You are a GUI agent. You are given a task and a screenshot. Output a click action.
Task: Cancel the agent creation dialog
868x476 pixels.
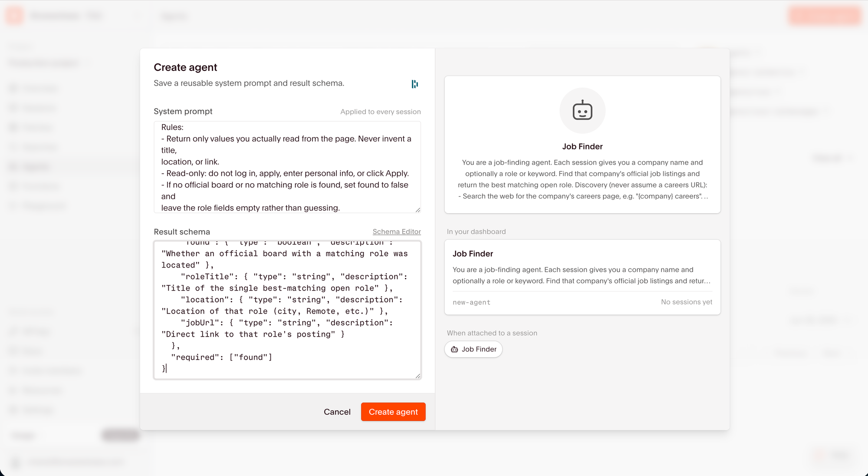[337, 412]
